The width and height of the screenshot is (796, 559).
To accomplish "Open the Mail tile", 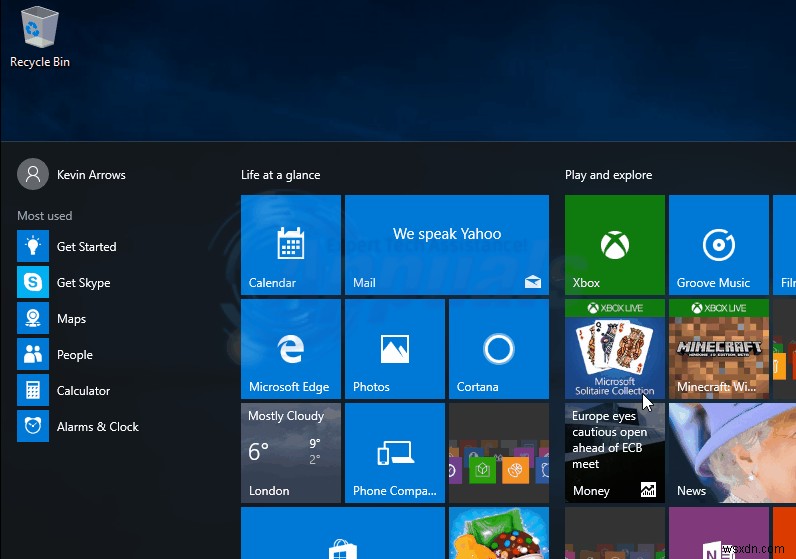I will click(447, 245).
